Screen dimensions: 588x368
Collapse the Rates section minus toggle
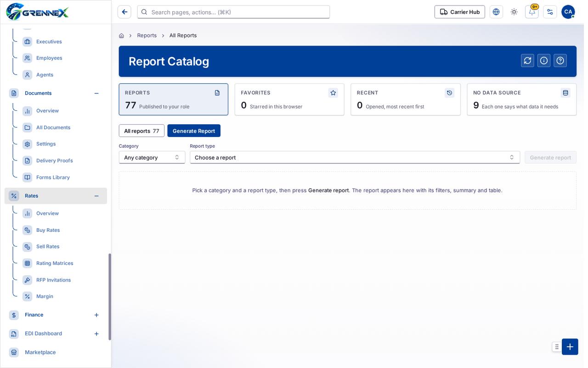click(96, 196)
